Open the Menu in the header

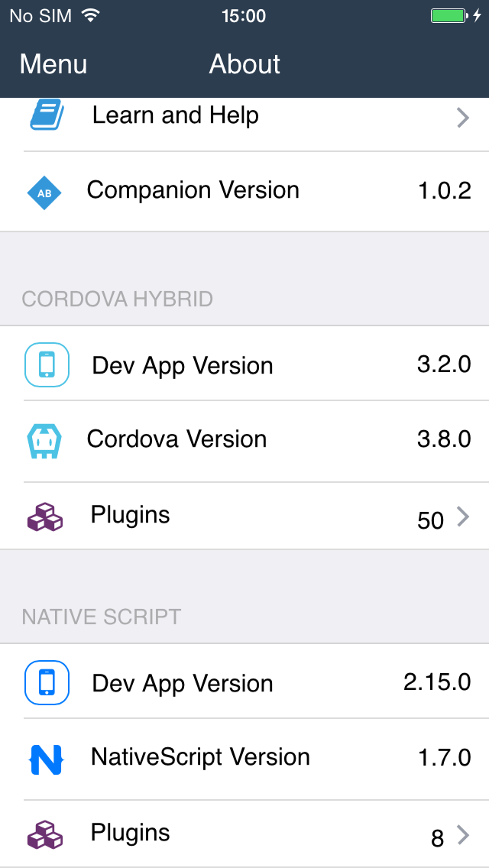click(x=53, y=64)
